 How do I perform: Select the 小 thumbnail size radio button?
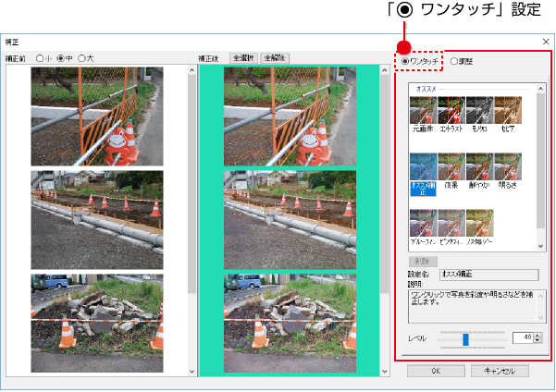(x=40, y=58)
